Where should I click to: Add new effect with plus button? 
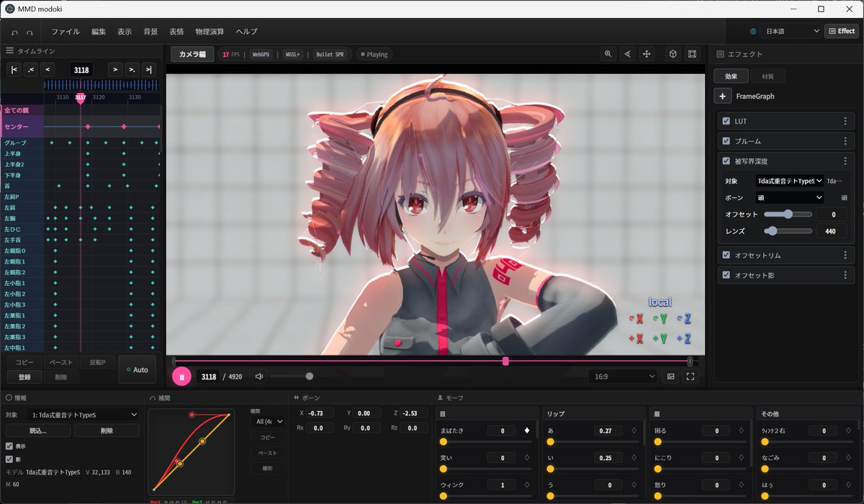coord(723,96)
